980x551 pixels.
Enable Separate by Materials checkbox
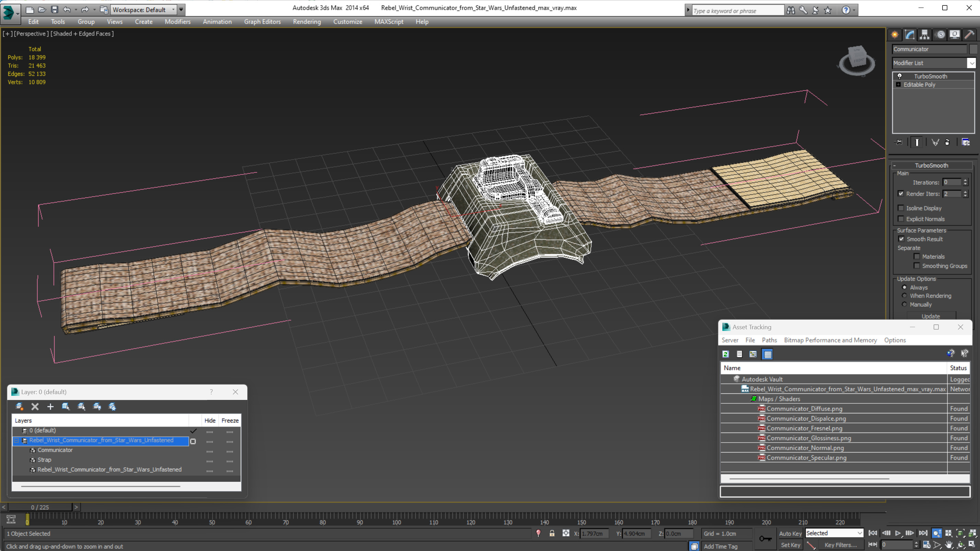click(917, 256)
